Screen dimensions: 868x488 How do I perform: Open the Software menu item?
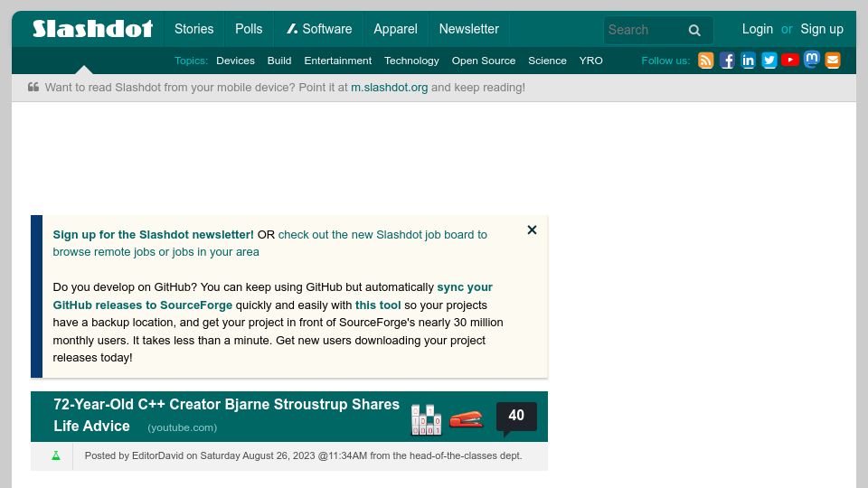point(319,29)
